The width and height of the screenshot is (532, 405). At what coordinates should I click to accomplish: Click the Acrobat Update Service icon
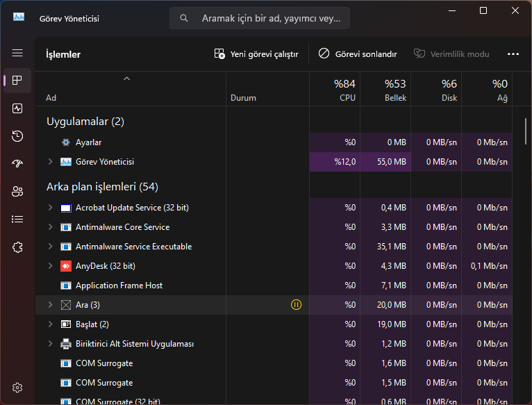point(66,208)
